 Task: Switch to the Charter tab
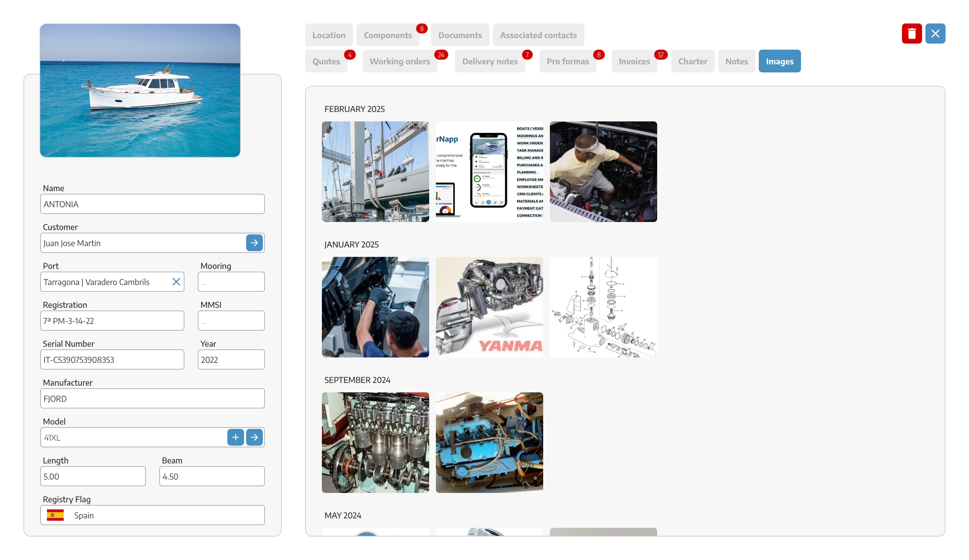click(x=692, y=61)
